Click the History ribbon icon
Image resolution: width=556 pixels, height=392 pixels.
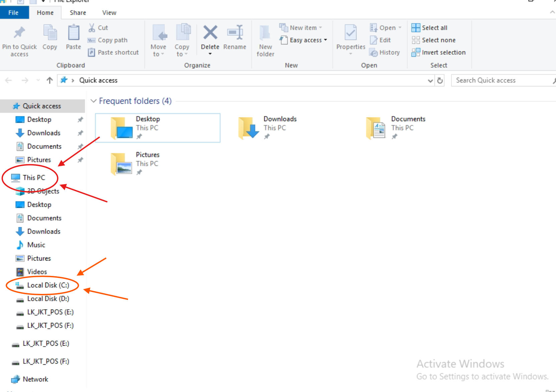(373, 52)
